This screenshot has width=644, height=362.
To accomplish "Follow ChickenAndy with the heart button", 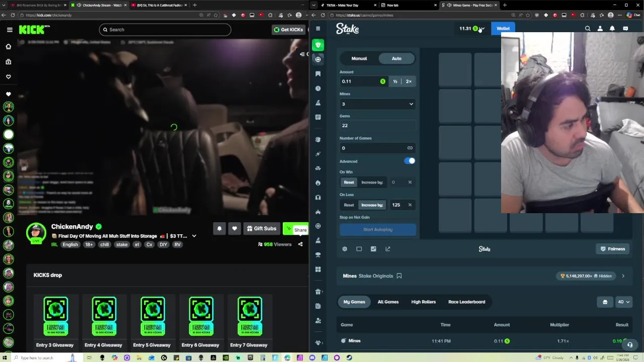I will pyautogui.click(x=234, y=229).
